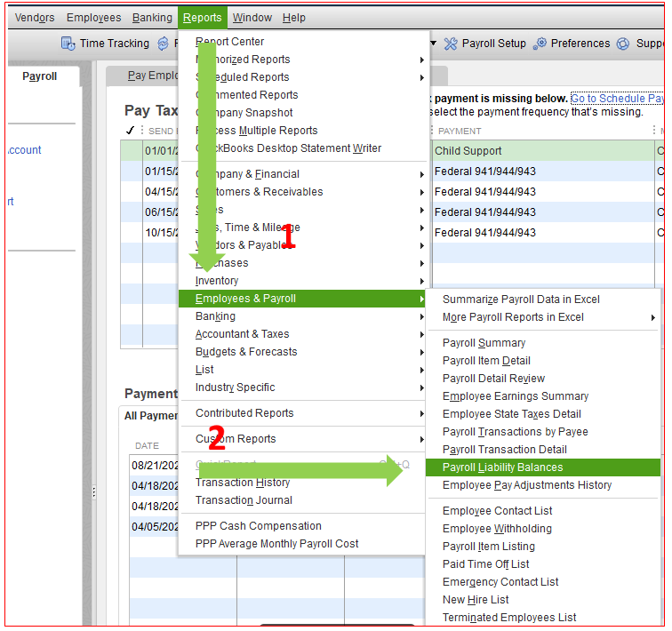Select Employee Pay Adjustments History

pos(527,485)
